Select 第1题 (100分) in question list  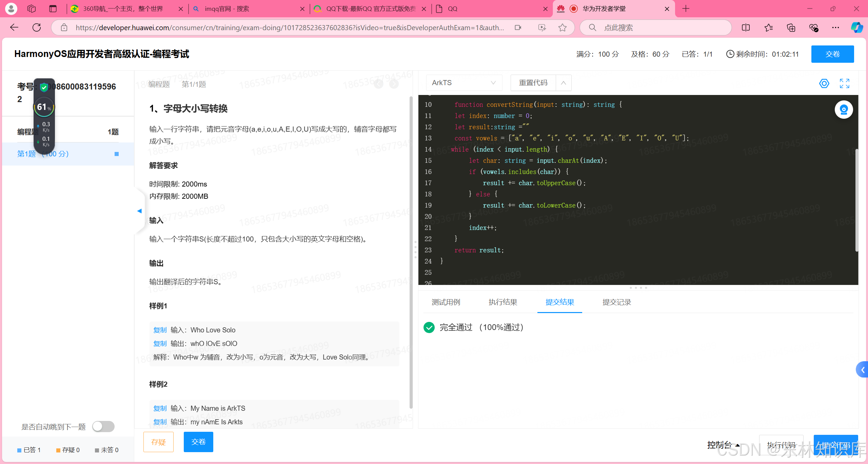(x=68, y=154)
